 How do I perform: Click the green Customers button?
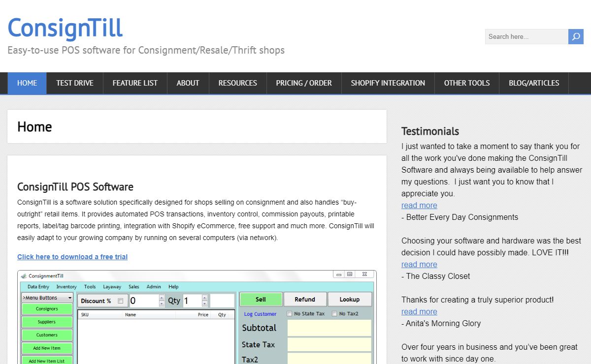click(x=47, y=335)
